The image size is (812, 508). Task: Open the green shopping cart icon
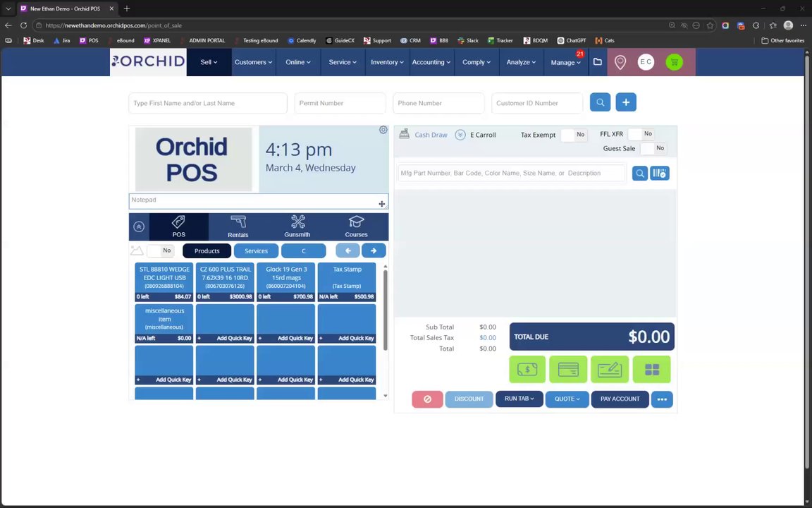[x=675, y=62]
